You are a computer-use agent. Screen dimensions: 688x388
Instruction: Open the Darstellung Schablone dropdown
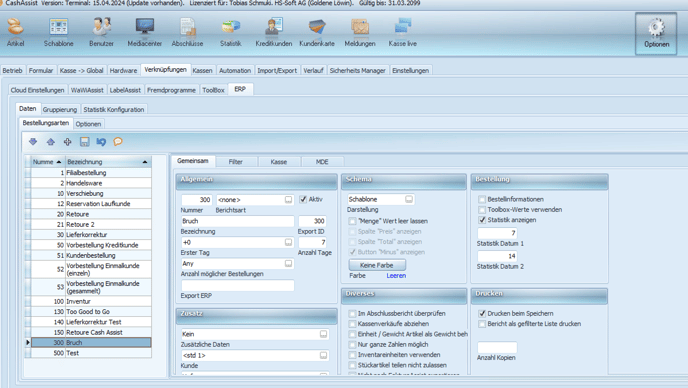[x=409, y=199]
